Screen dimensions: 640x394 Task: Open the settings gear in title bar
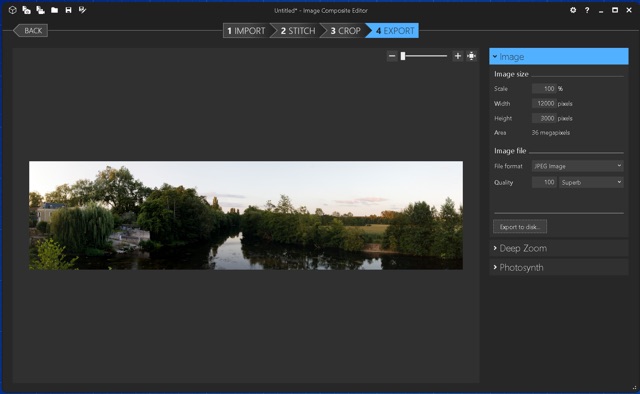click(573, 10)
